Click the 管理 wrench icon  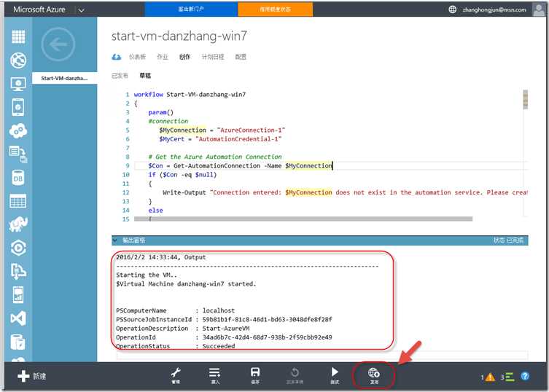click(176, 375)
